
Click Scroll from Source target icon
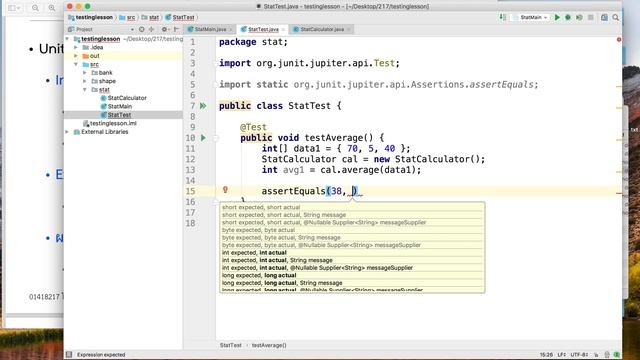[x=142, y=29]
